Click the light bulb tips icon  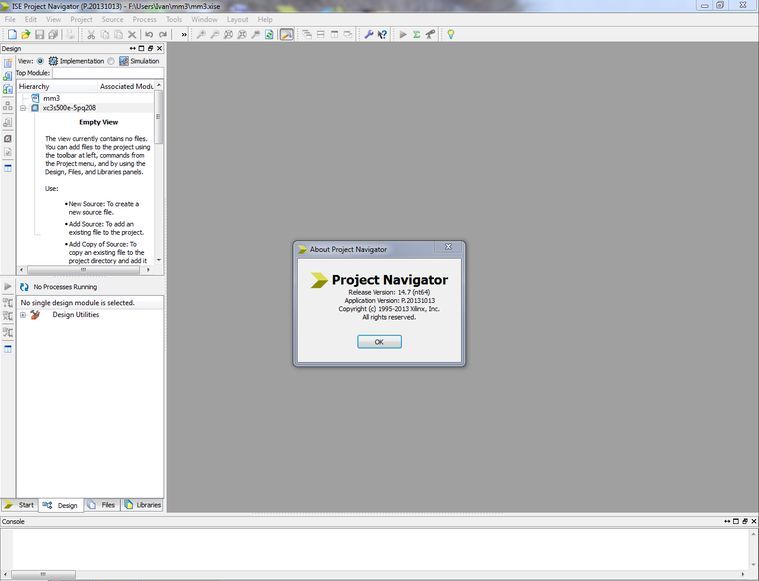coord(450,34)
